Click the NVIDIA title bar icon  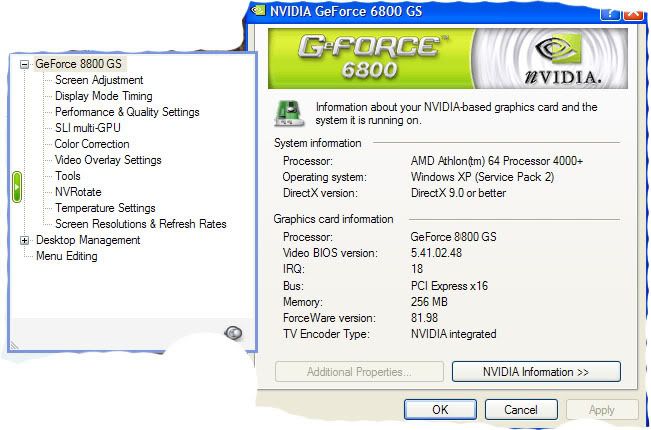tap(258, 10)
